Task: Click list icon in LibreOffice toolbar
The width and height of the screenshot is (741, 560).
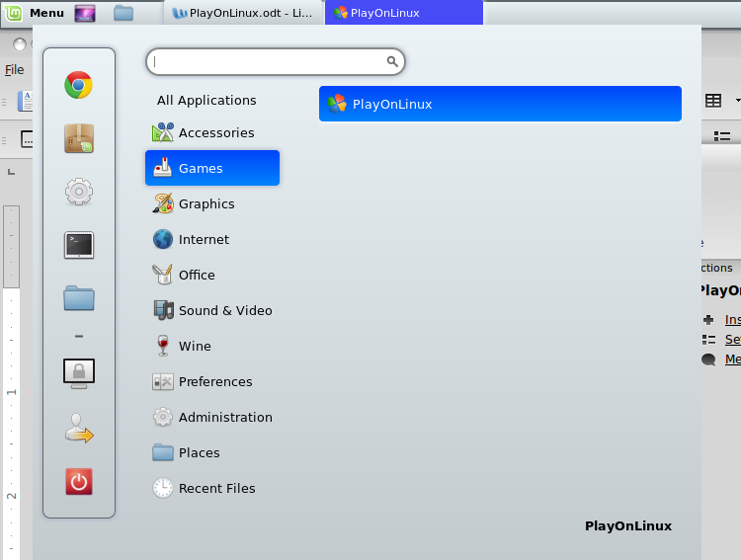Action: 721,136
